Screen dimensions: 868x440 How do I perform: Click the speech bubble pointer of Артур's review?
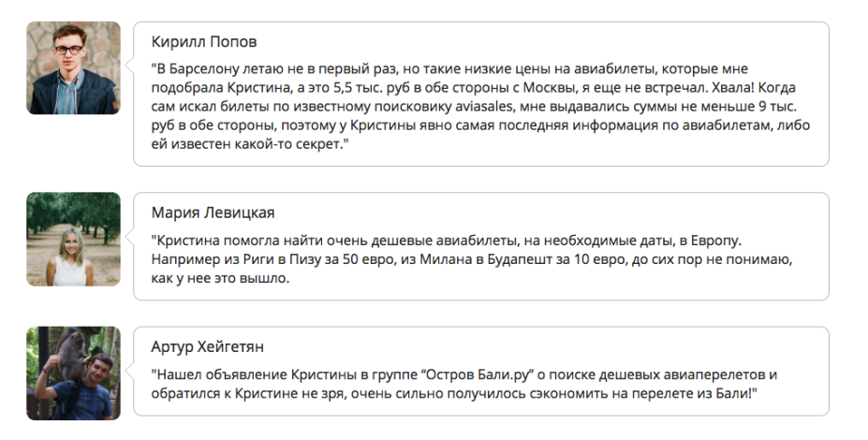click(130, 371)
